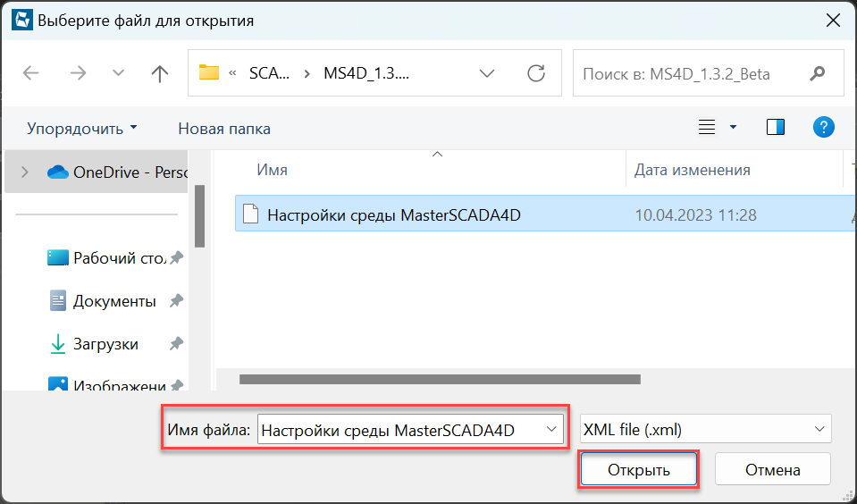Open Изображения quick access item
Screen dimensions: 857x504
point(106,386)
